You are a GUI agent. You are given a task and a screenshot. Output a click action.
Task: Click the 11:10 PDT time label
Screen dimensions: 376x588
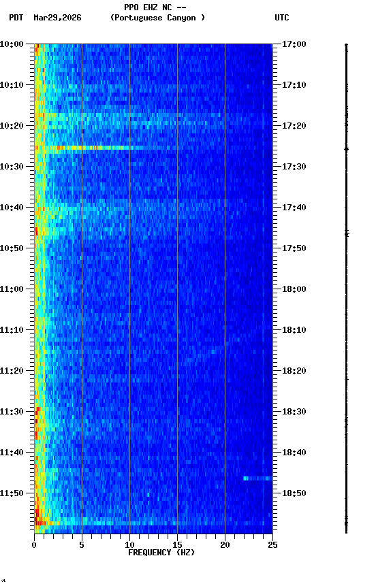point(12,330)
